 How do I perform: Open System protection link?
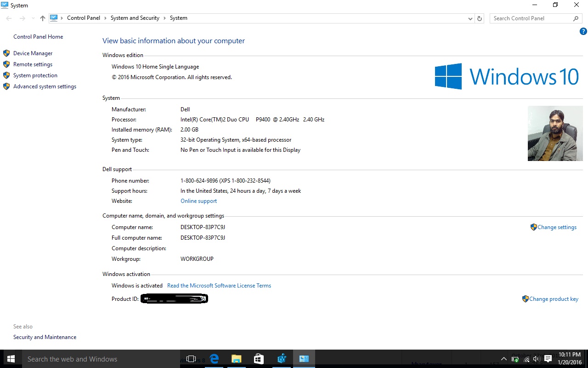[x=35, y=75]
